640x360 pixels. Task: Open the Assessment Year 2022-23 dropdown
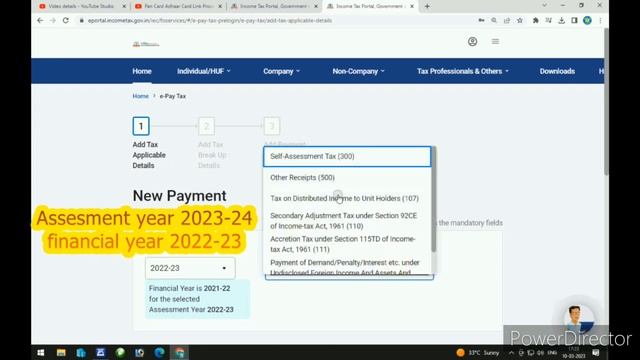[190, 268]
